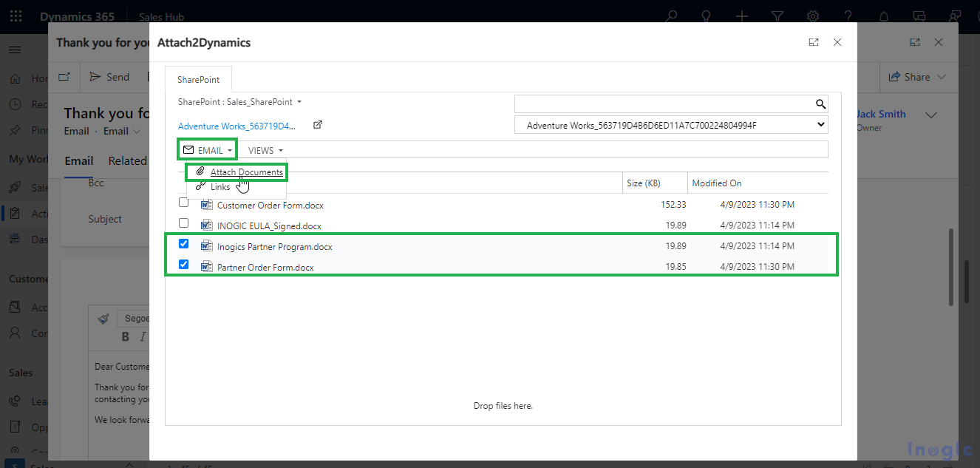980x468 pixels.
Task: Click the Adventure Works folder link
Action: [237, 126]
